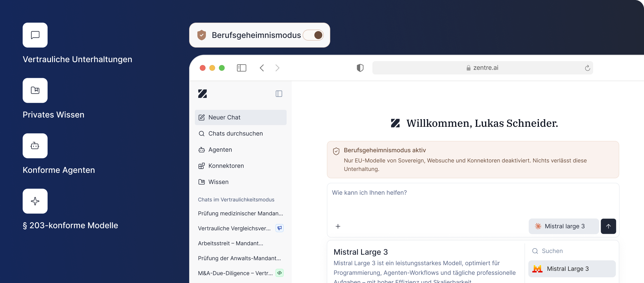Click the chat bubble icon above Vertrauliche Unterhaltungen
644x283 pixels.
35,35
